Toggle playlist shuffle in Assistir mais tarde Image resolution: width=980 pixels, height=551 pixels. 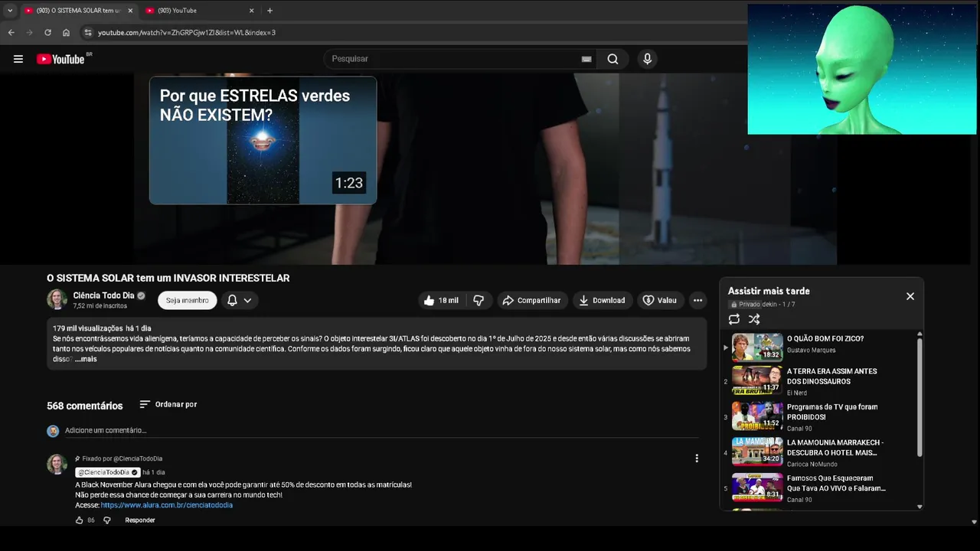point(754,319)
